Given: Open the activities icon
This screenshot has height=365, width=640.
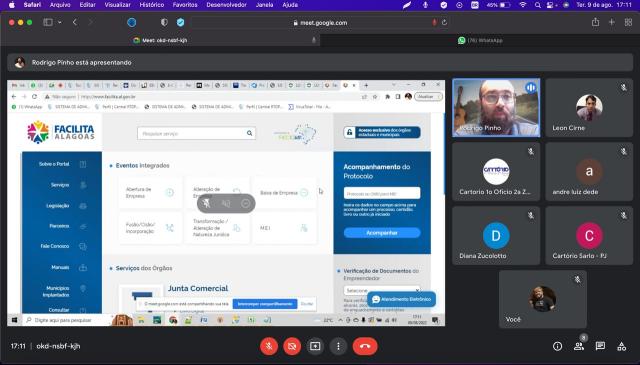Looking at the screenshot, I should [622, 346].
